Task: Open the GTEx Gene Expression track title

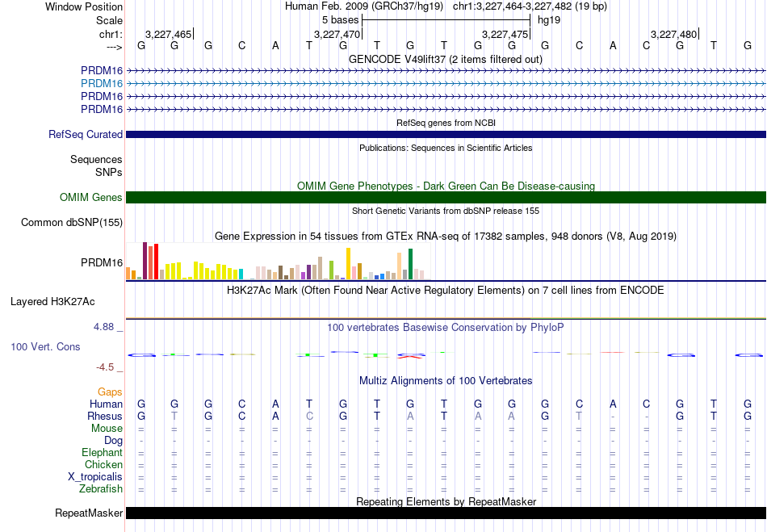Action: tap(446, 237)
